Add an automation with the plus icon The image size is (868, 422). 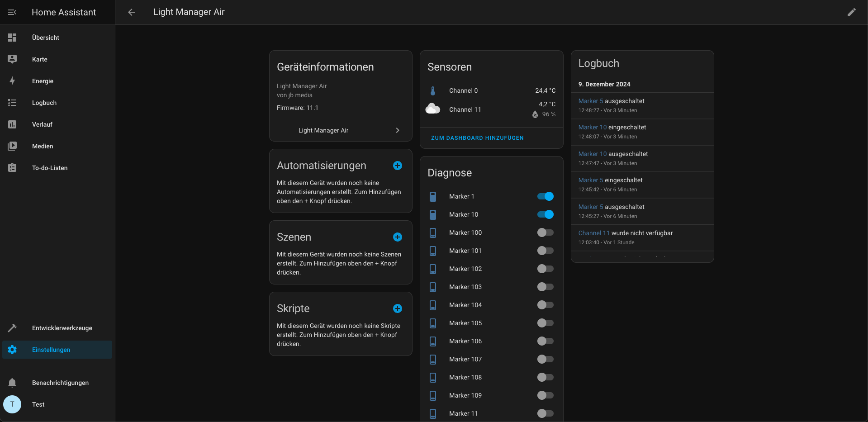pyautogui.click(x=398, y=166)
